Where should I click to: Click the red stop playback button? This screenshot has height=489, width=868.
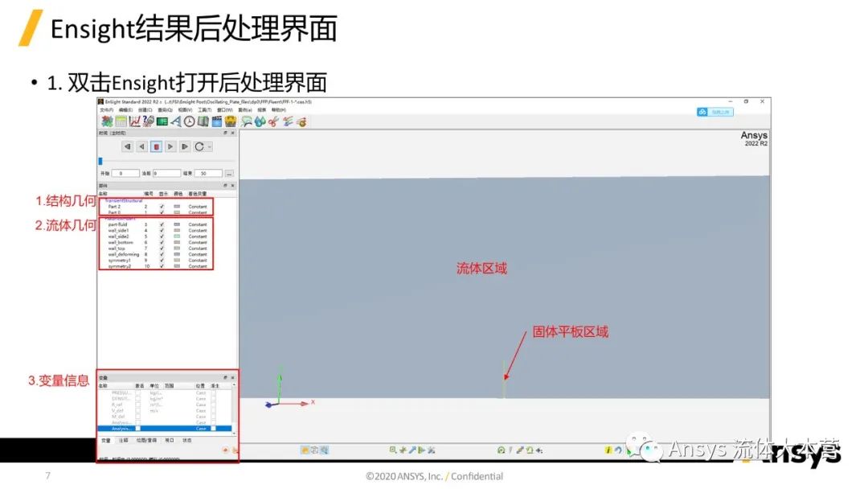coord(156,146)
